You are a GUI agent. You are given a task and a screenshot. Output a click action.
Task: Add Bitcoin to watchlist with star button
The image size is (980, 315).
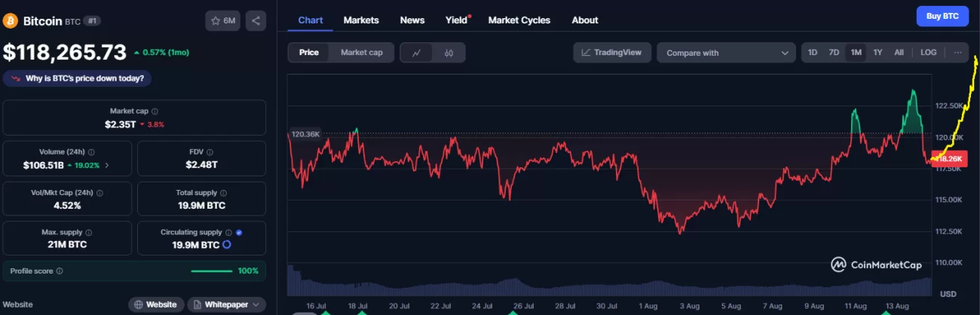222,21
